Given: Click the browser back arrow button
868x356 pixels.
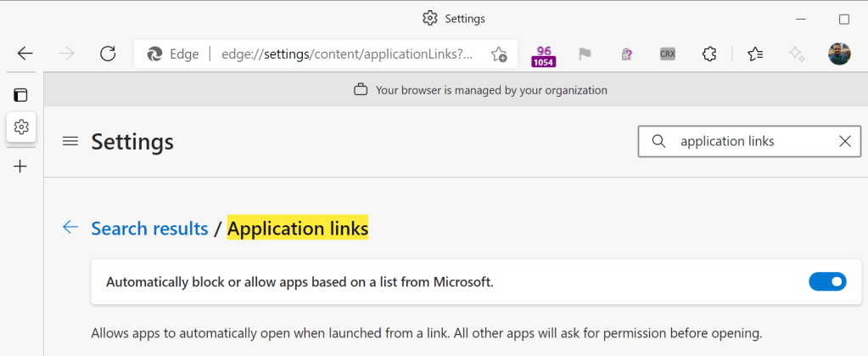Looking at the screenshot, I should [x=25, y=54].
